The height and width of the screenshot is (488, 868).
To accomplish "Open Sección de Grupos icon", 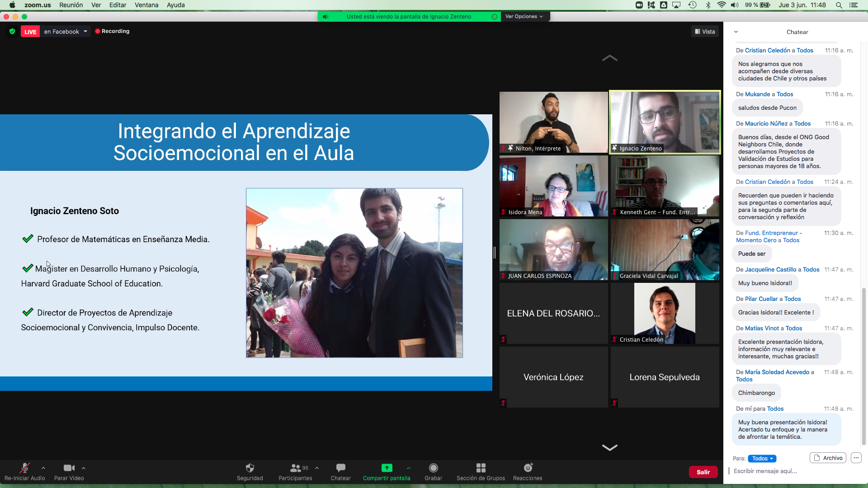I will pyautogui.click(x=481, y=468).
